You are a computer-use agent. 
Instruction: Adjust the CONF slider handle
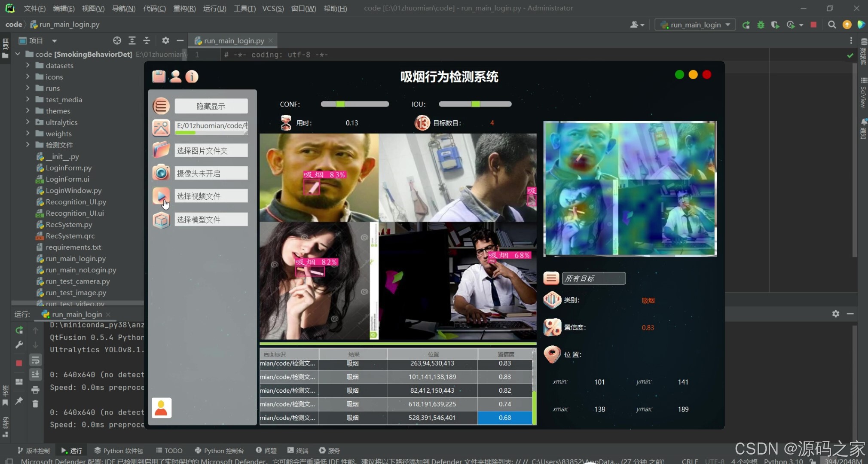tap(340, 104)
